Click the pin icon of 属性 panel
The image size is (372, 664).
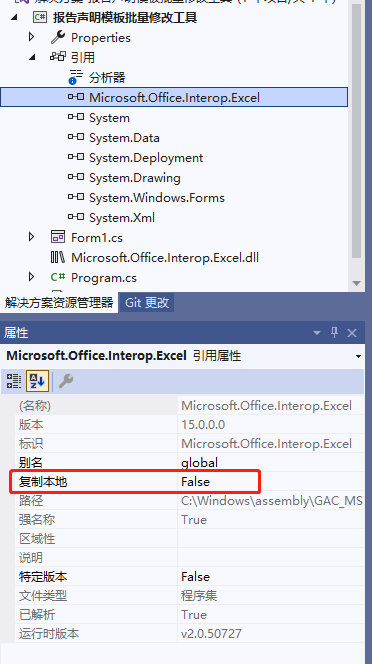pos(334,333)
